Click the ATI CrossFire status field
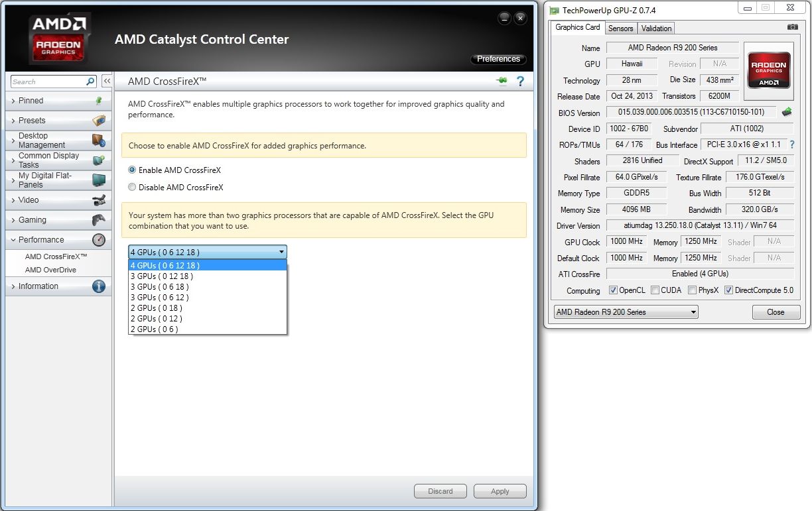This screenshot has width=812, height=511. click(x=700, y=274)
